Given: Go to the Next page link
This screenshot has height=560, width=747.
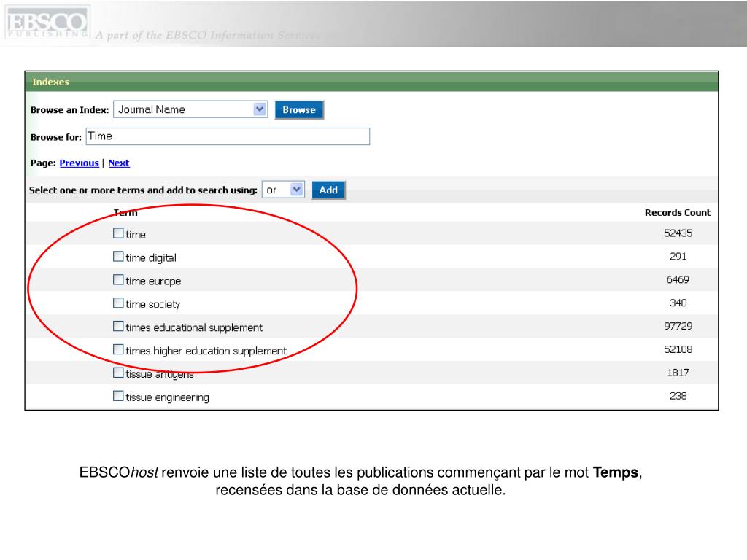Looking at the screenshot, I should [x=119, y=163].
